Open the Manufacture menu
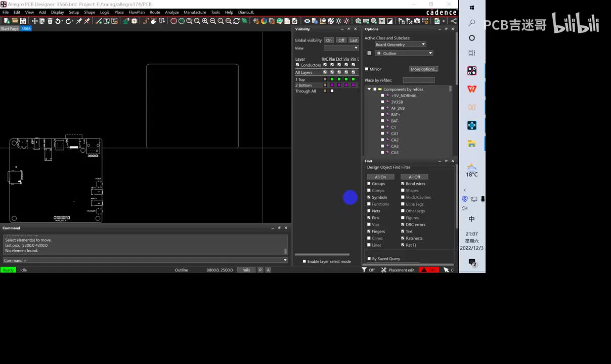 pyautogui.click(x=195, y=12)
